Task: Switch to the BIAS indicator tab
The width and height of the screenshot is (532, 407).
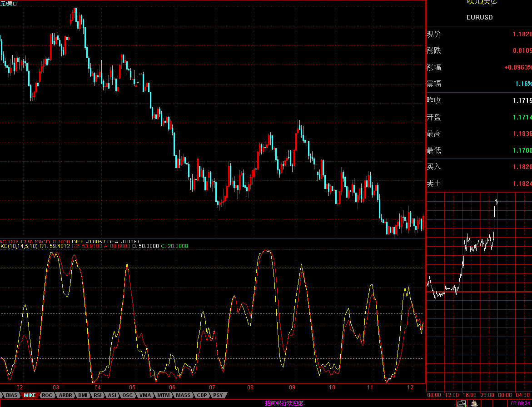Action: pyautogui.click(x=12, y=395)
